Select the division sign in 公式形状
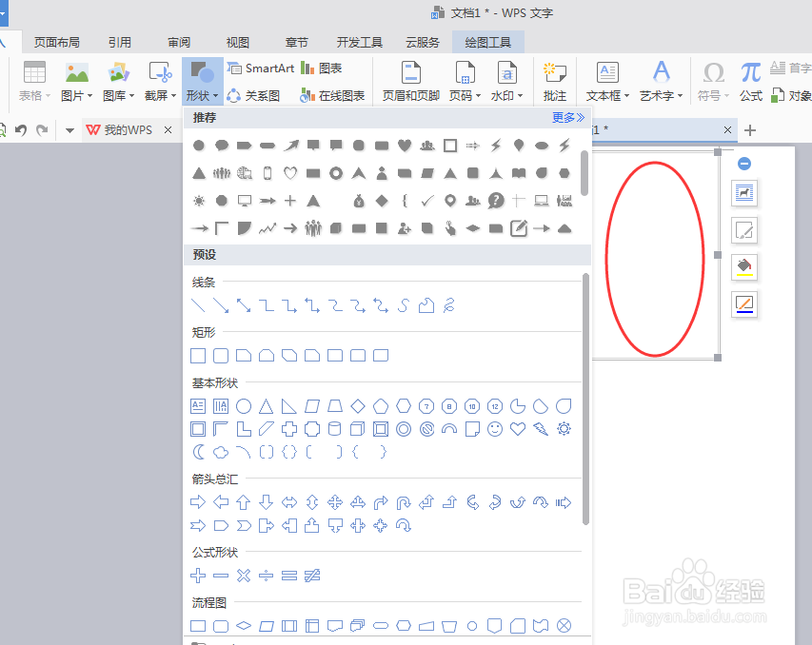 point(267,576)
